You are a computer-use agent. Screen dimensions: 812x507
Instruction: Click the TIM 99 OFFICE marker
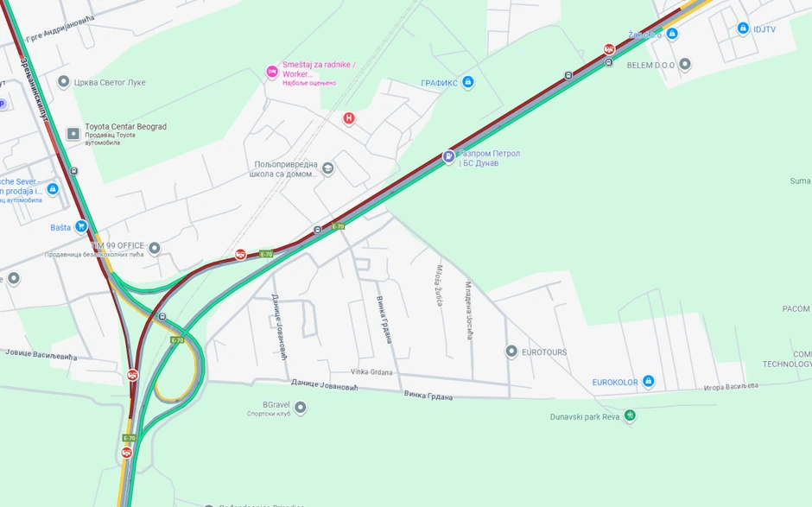pos(155,249)
